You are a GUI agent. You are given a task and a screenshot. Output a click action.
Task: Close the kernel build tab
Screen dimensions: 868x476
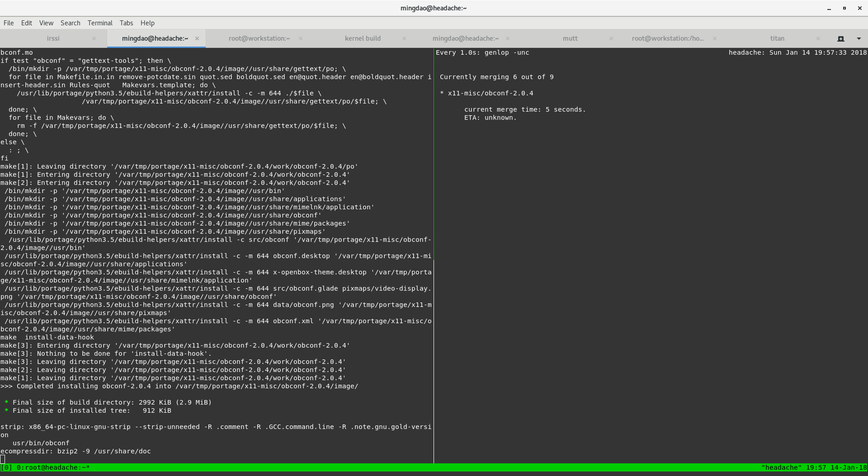tap(404, 38)
